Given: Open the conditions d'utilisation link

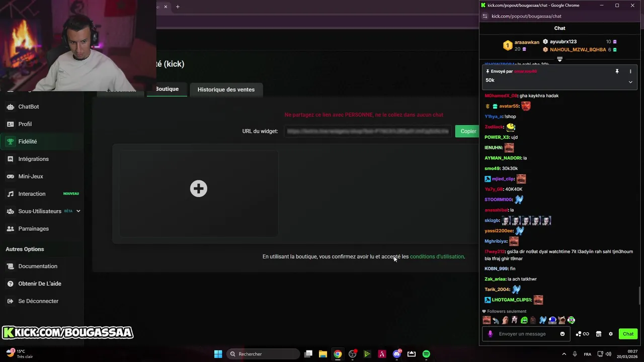Looking at the screenshot, I should click(437, 256).
